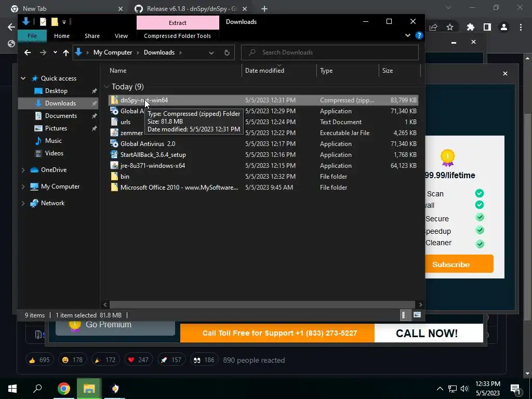
Task: Switch to the Home ribbon tab
Action: click(62, 36)
